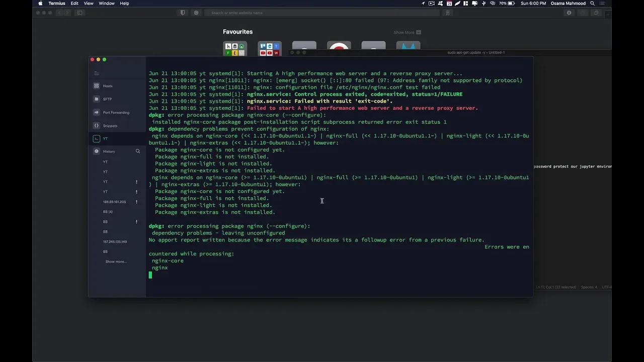Screen dimensions: 644x362
Task: Click the shield icon in the browser toolbar
Action: coord(183,13)
